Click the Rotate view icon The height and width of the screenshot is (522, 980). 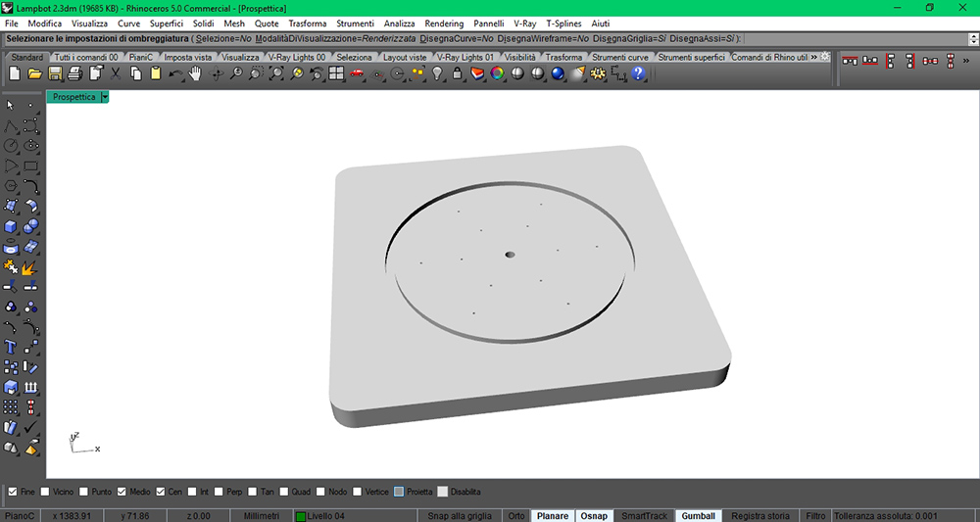click(217, 73)
